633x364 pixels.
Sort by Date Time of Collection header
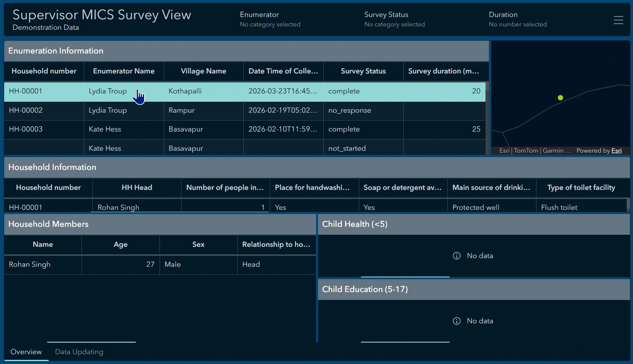(283, 71)
